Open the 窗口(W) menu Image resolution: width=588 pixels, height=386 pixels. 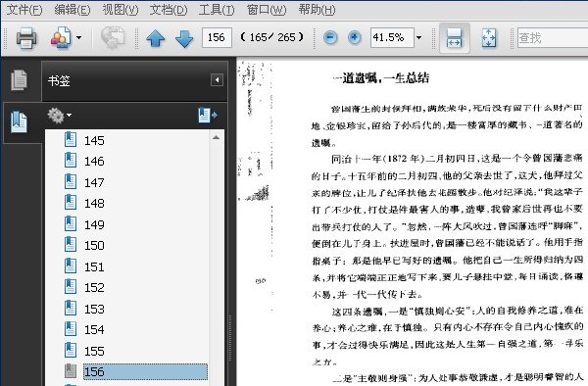(x=267, y=10)
